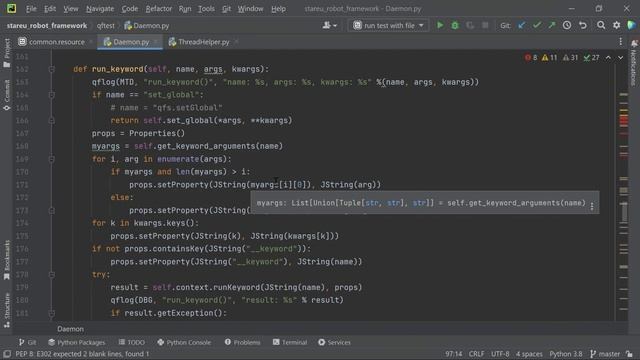
Task: Update project via Git blue arrow icon
Action: (x=522, y=25)
